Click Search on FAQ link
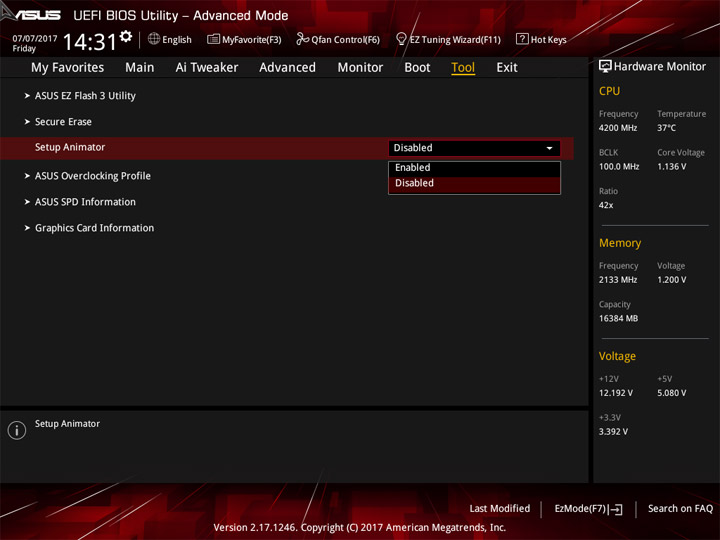The width and height of the screenshot is (720, 540). [x=681, y=509]
